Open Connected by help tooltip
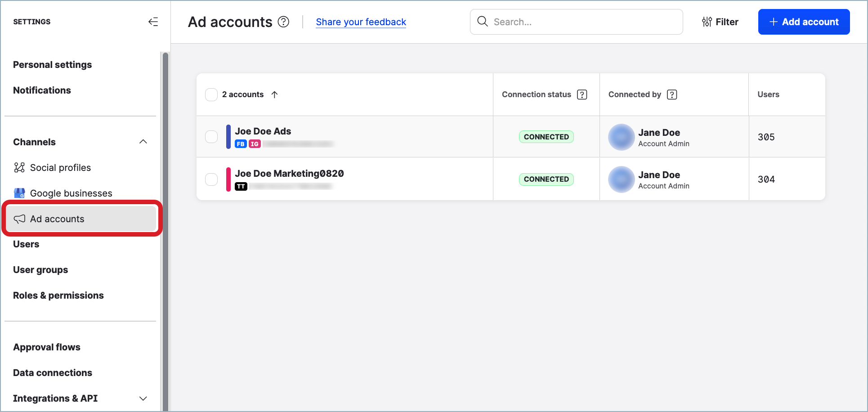This screenshot has height=412, width=868. (672, 94)
